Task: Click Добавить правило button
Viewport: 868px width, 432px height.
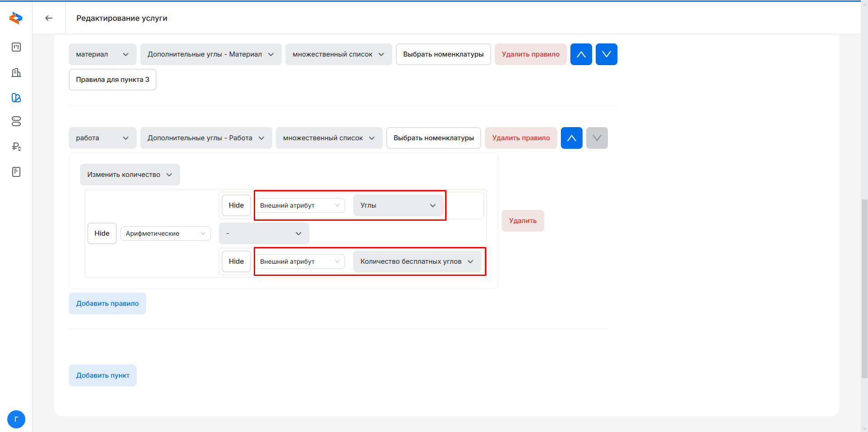Action: (x=107, y=304)
